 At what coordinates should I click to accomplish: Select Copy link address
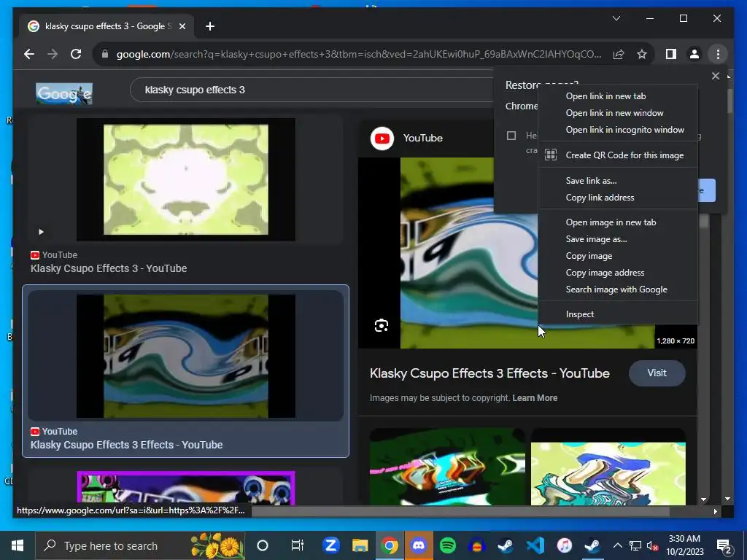point(618,197)
